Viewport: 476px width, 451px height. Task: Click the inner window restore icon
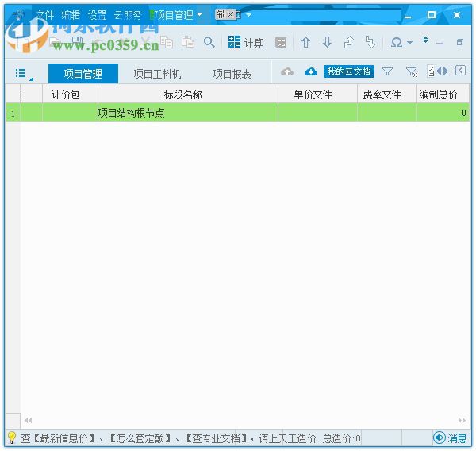pos(460,42)
